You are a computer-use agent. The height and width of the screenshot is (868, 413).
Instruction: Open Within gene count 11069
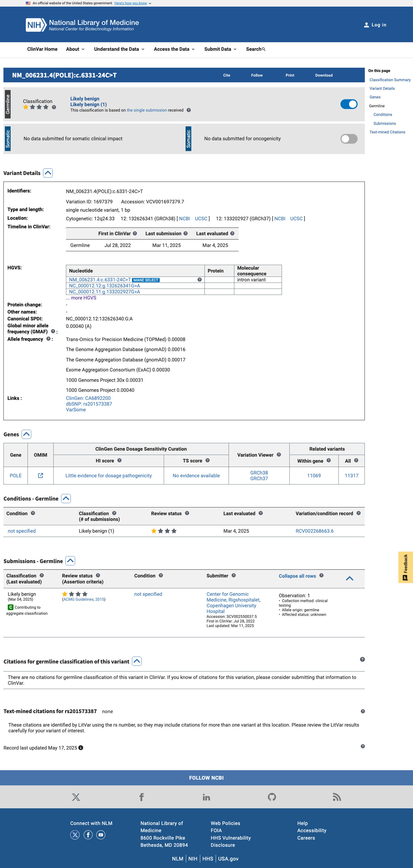click(314, 475)
